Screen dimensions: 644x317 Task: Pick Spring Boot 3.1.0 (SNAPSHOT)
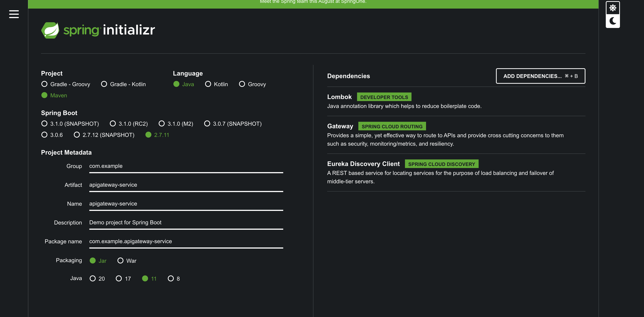[x=70, y=124]
